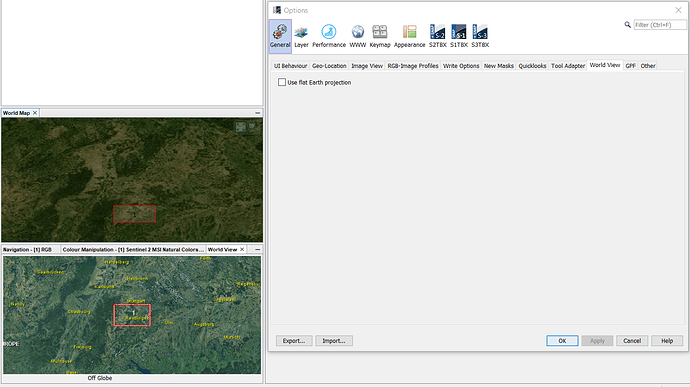Open the Performance options category
Image resolution: width=690 pixels, height=387 pixels.
point(329,36)
